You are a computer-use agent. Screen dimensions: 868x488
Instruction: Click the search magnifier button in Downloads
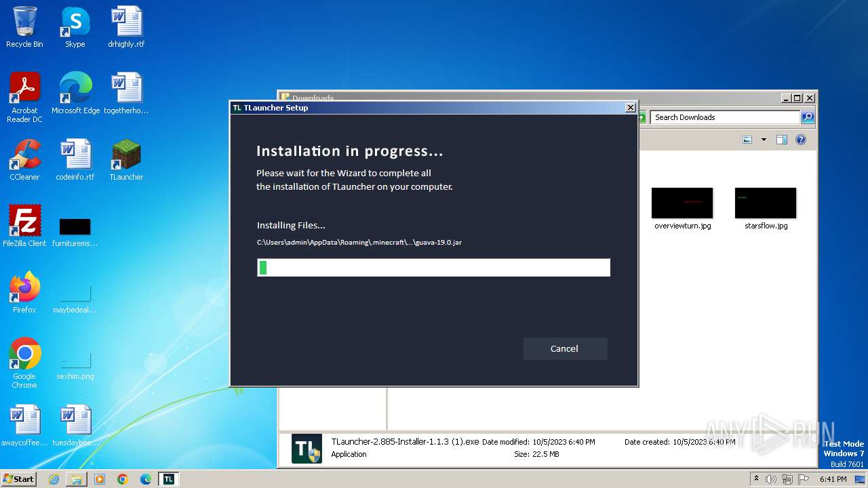coord(807,117)
